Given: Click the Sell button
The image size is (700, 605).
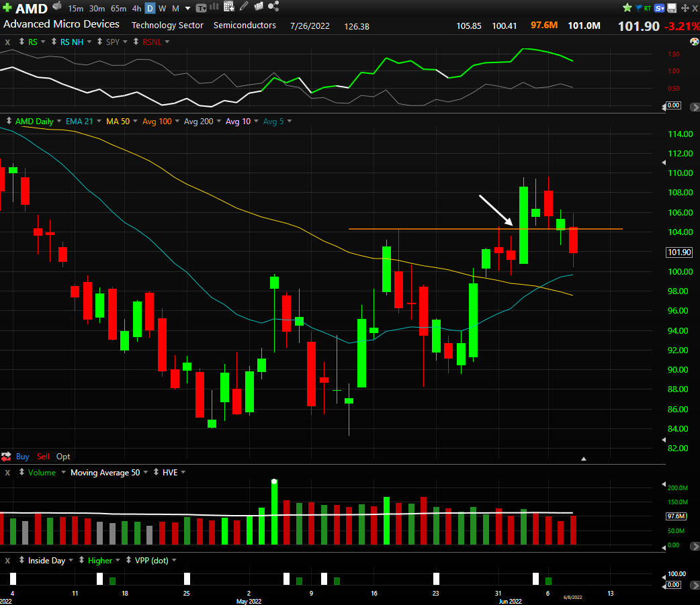Looking at the screenshot, I should pyautogui.click(x=43, y=457).
